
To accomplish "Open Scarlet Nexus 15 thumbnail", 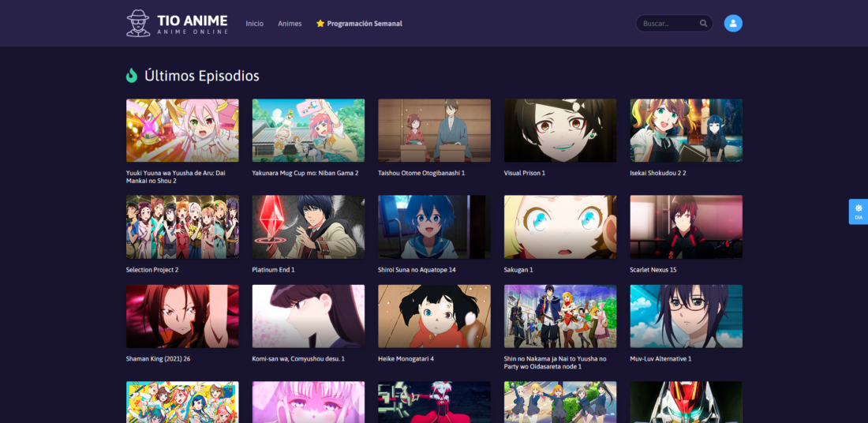I will [x=687, y=227].
